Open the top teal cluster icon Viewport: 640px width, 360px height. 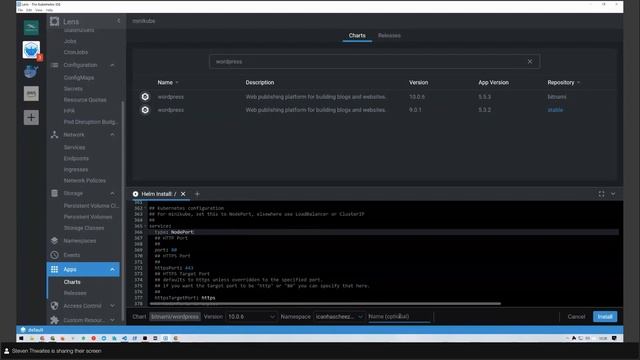[31, 28]
